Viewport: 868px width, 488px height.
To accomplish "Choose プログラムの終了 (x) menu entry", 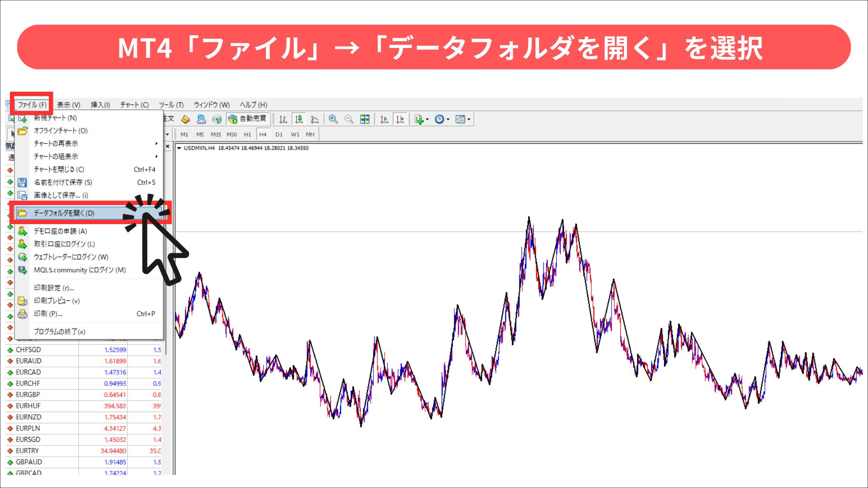I will 89,332.
